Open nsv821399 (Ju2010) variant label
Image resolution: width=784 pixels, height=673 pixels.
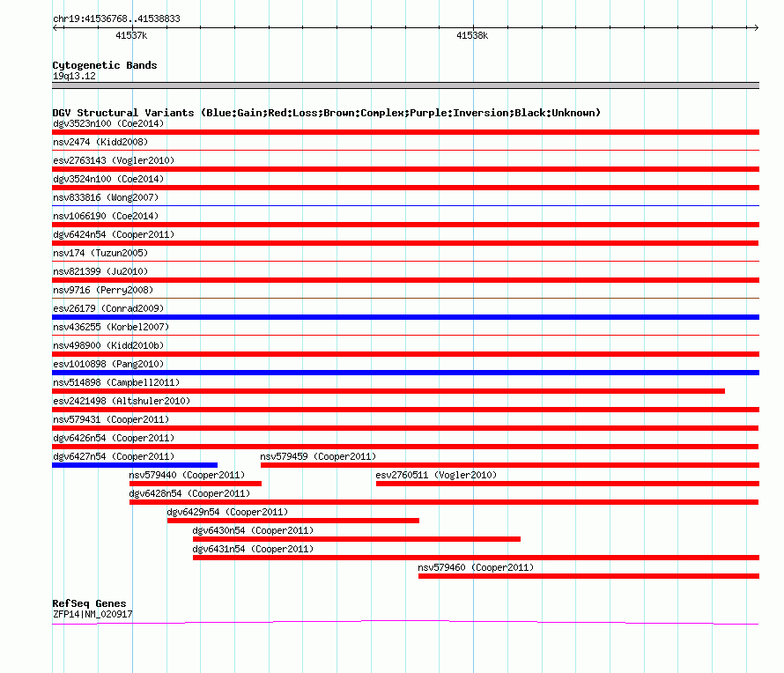100,271
